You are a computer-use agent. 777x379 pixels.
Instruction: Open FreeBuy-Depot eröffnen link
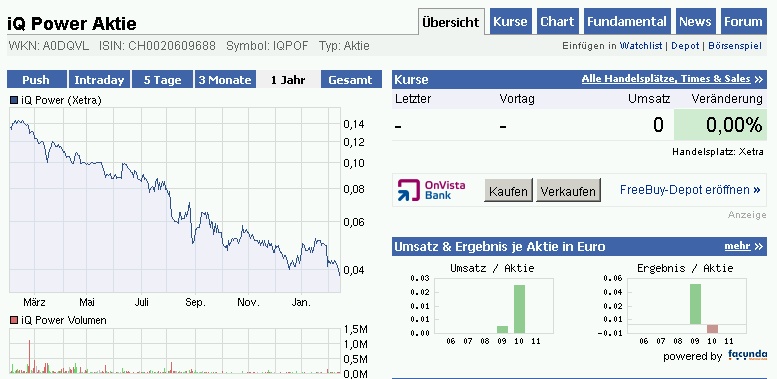[690, 190]
